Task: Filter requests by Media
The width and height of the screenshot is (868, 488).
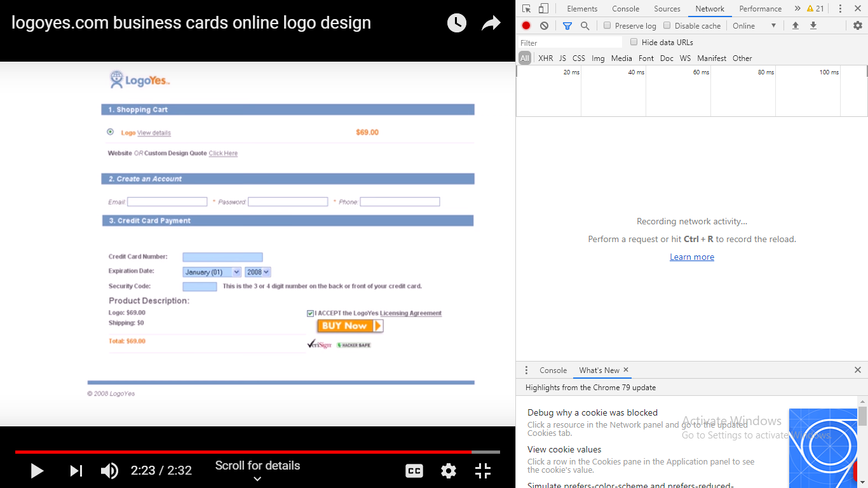Action: pyautogui.click(x=621, y=58)
